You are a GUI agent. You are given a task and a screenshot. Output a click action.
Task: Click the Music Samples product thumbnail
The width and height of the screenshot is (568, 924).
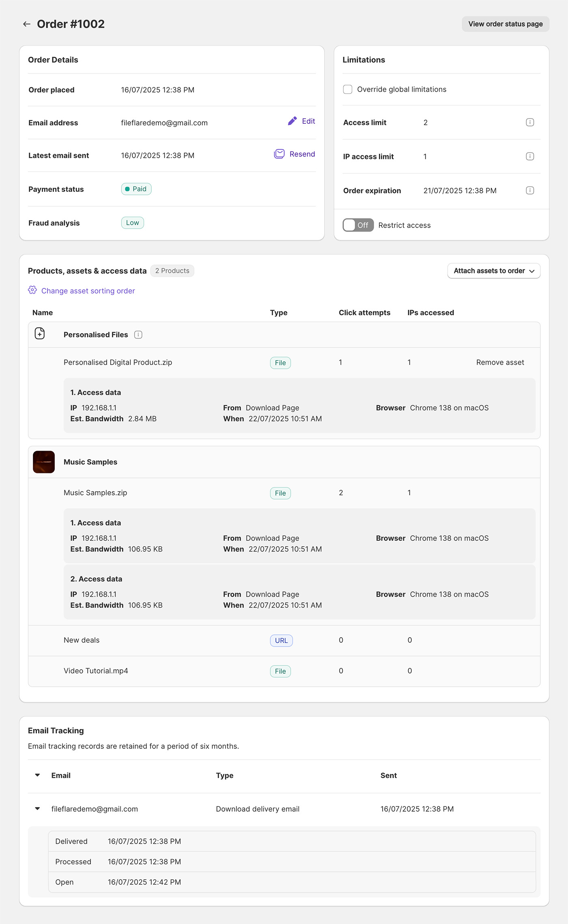pos(44,462)
